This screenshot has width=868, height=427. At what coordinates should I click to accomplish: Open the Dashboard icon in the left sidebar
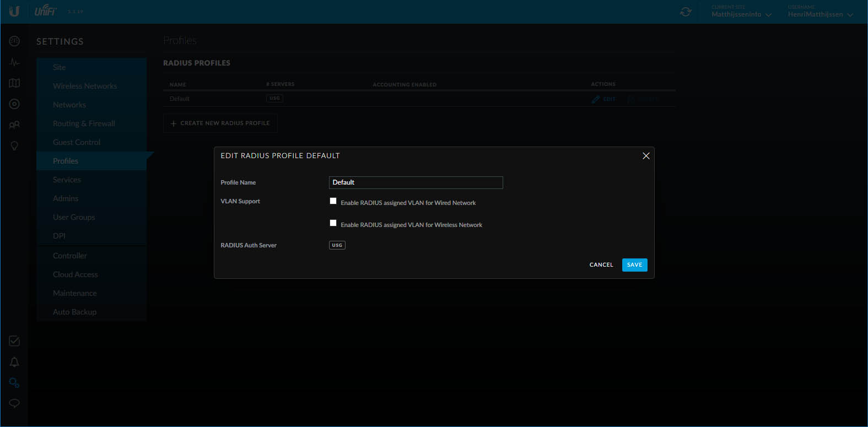pyautogui.click(x=14, y=41)
